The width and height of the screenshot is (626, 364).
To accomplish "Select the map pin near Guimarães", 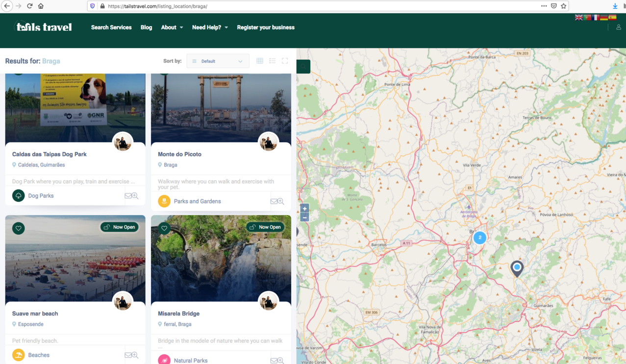I will [x=517, y=268].
